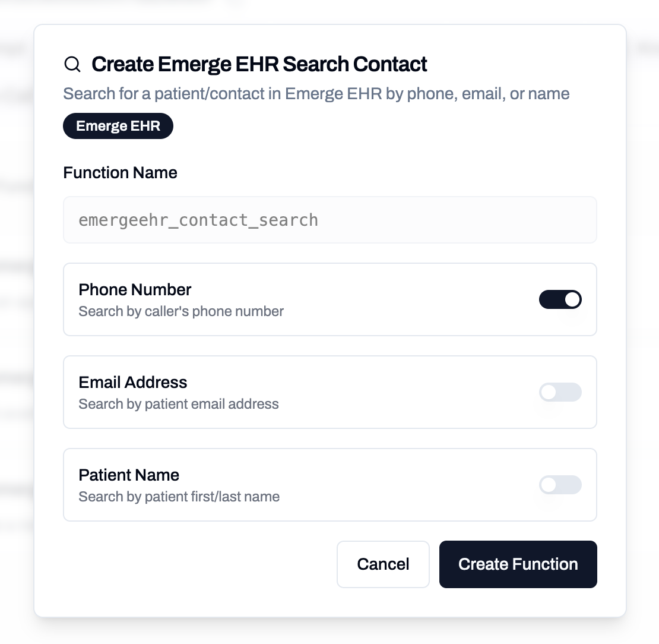Click the Email Address option card
The image size is (659, 644).
coord(330,392)
